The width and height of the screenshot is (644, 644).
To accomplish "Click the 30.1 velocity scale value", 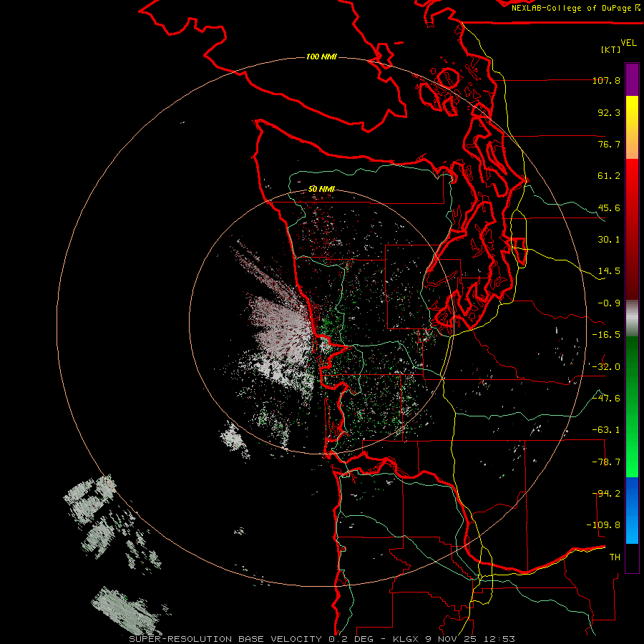I will tap(609, 240).
